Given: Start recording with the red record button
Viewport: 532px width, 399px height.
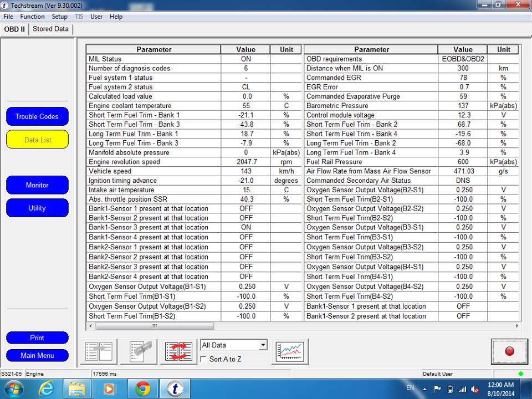Looking at the screenshot, I should point(509,351).
